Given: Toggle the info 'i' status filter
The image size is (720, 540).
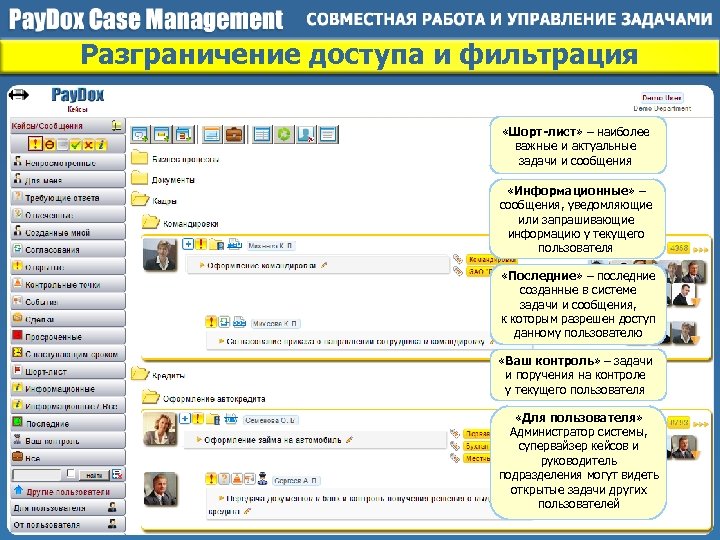Looking at the screenshot, I should point(101,145).
